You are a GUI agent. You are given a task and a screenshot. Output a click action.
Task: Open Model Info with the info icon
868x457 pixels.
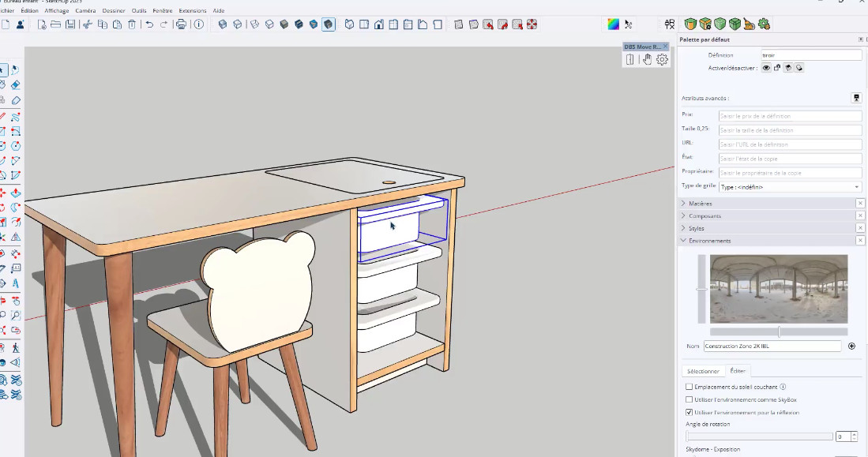199,24
